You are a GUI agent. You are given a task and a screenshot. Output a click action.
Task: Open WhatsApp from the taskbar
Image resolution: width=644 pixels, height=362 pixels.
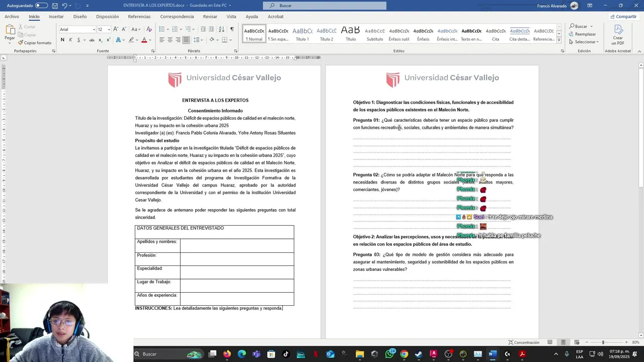390,354
